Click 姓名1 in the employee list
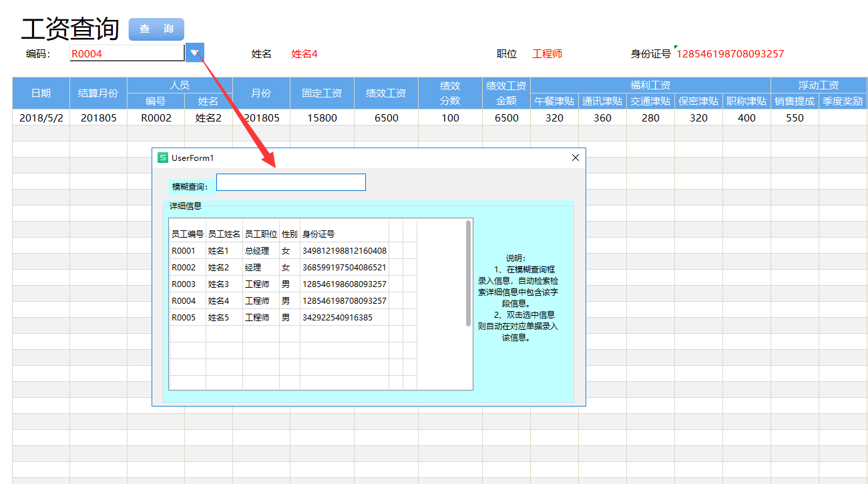868x484 pixels. click(218, 251)
